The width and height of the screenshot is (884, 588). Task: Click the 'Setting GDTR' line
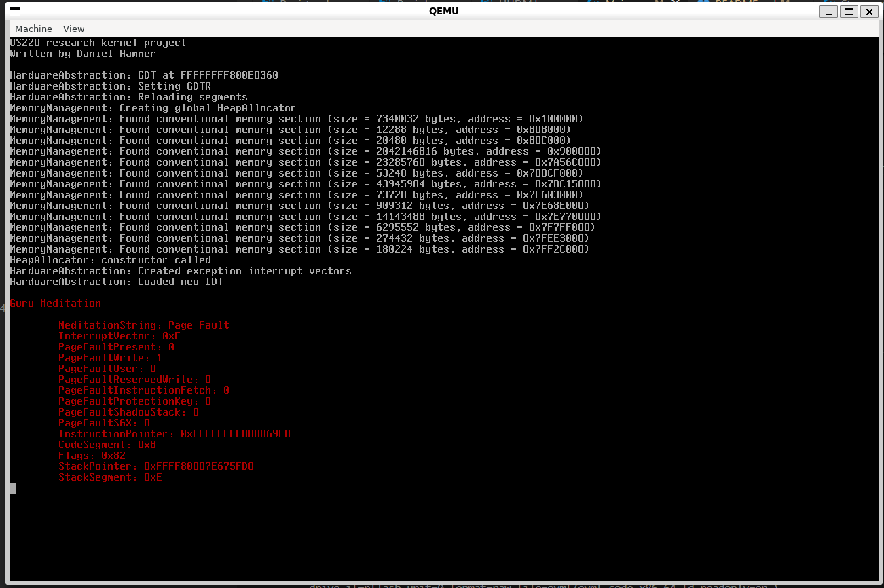click(110, 86)
